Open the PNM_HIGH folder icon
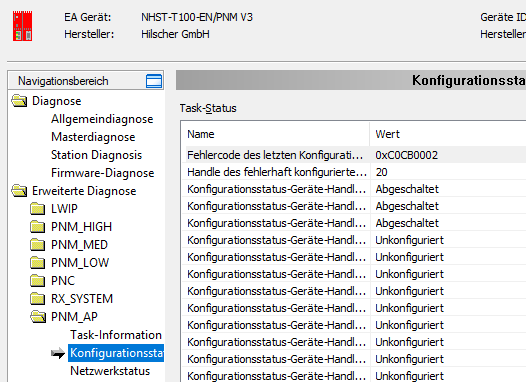526x382 pixels. click(37, 227)
